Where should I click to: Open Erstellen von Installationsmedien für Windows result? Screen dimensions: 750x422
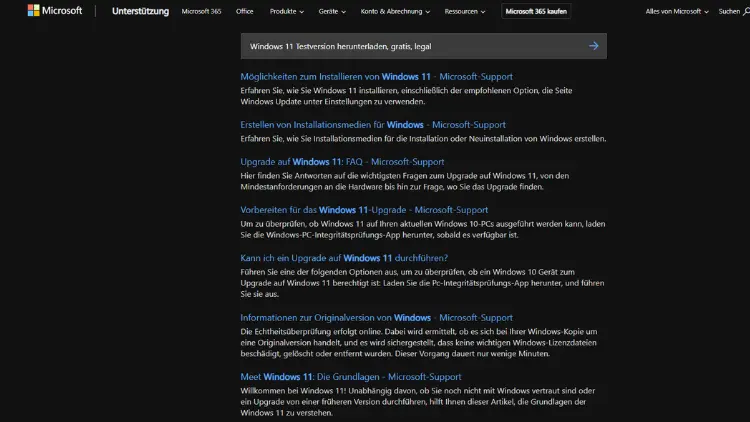point(373,124)
